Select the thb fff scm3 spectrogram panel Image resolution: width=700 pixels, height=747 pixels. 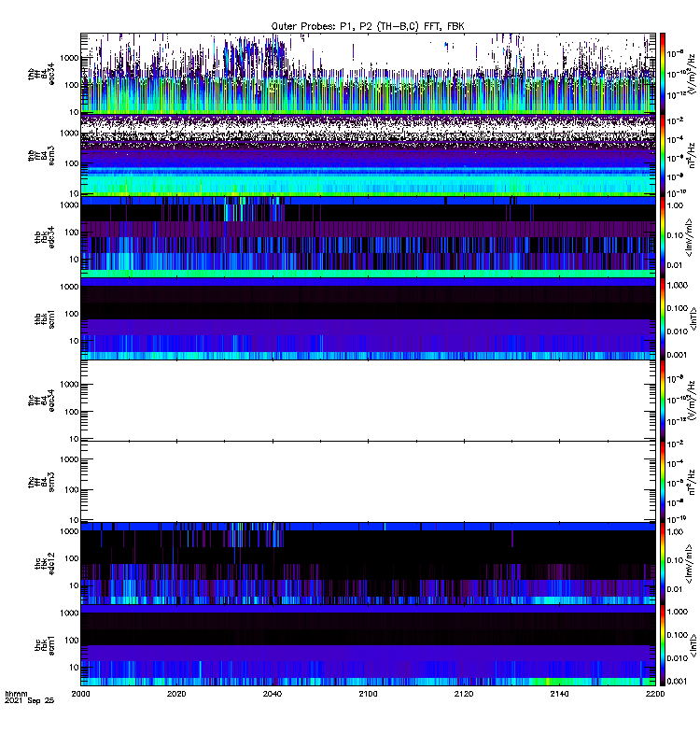(368, 155)
